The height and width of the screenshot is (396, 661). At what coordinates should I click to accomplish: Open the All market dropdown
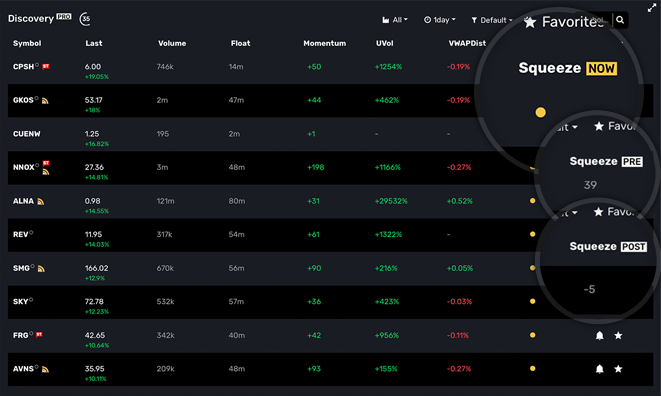(x=395, y=20)
